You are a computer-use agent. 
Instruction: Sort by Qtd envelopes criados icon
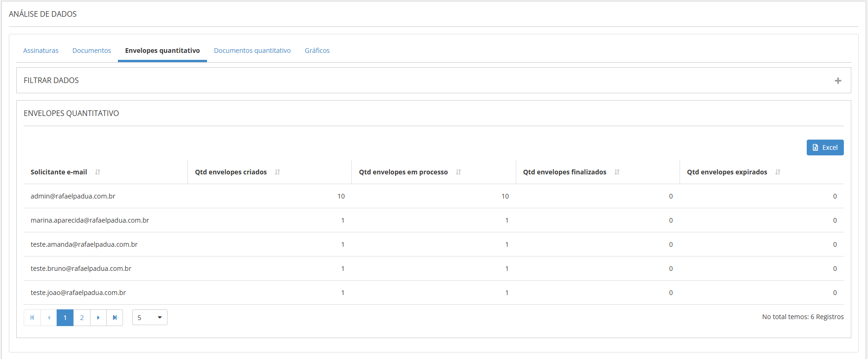pos(277,172)
